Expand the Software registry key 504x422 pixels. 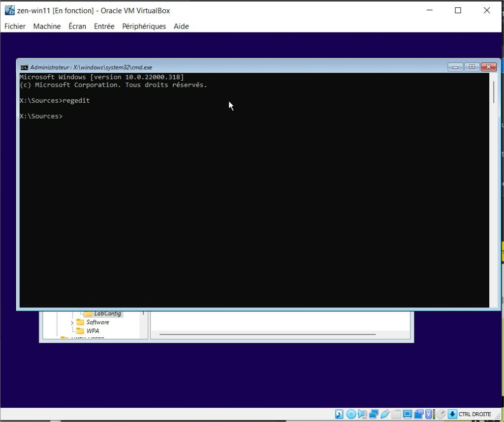(x=72, y=323)
